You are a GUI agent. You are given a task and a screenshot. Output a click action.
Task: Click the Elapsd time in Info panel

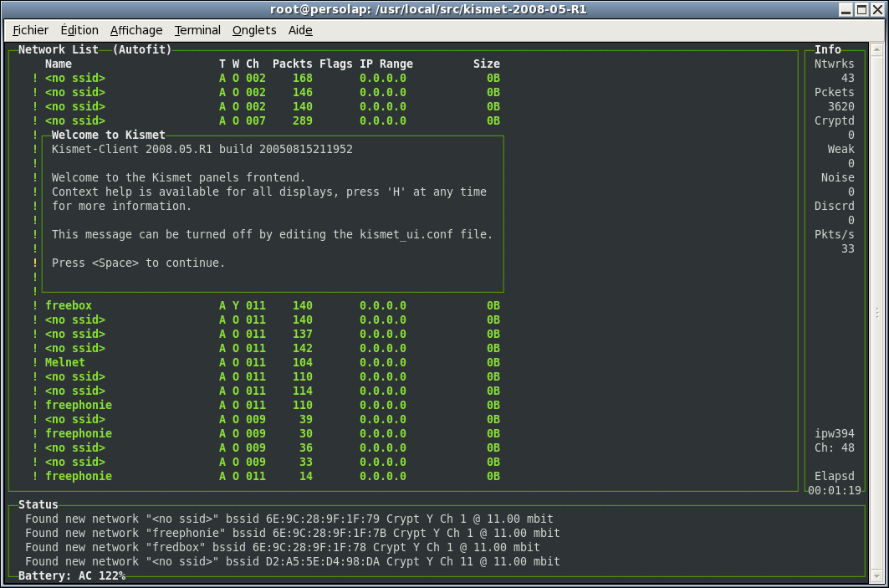coord(834,490)
